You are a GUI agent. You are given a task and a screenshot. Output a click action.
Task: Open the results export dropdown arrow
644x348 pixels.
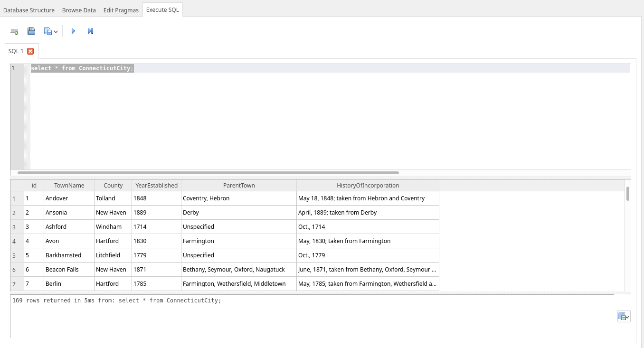point(627,317)
